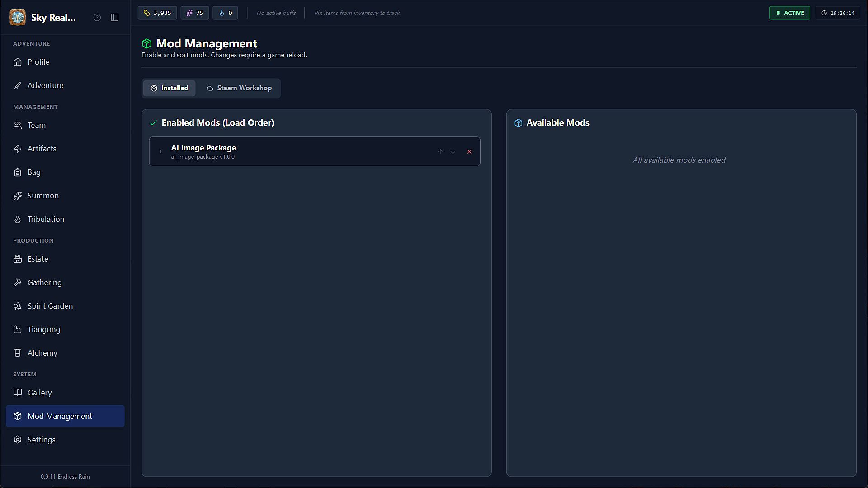Switch to the Steam Workshop tab
Viewport: 868px width, 488px height.
(239, 88)
